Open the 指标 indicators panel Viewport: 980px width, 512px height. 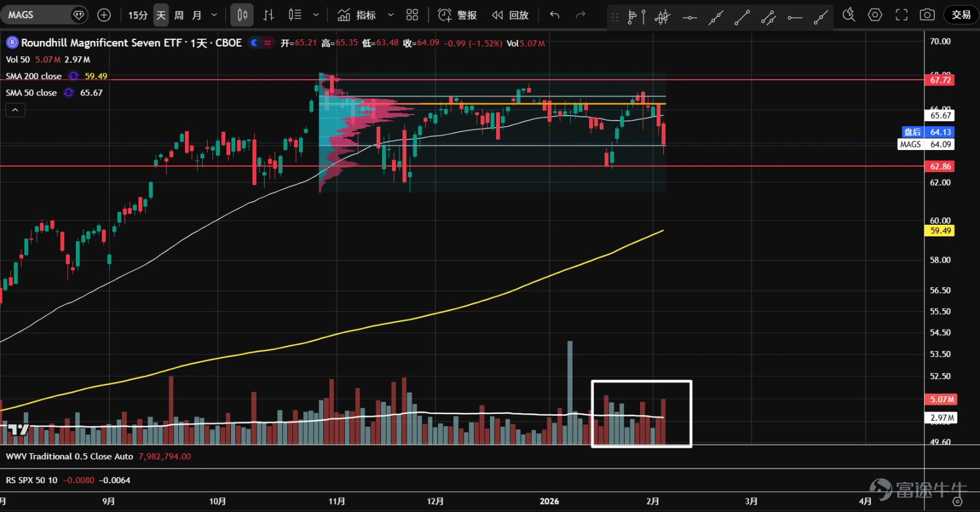pyautogui.click(x=357, y=15)
